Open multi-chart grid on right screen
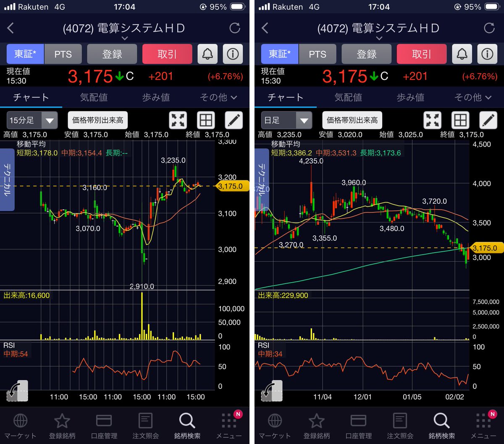504x444 pixels. coord(460,120)
